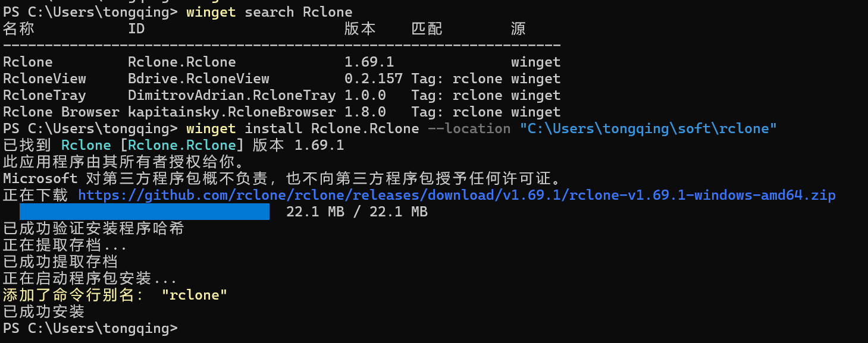
Task: Select the Bdrive.RcloneView ID text
Action: (199, 78)
